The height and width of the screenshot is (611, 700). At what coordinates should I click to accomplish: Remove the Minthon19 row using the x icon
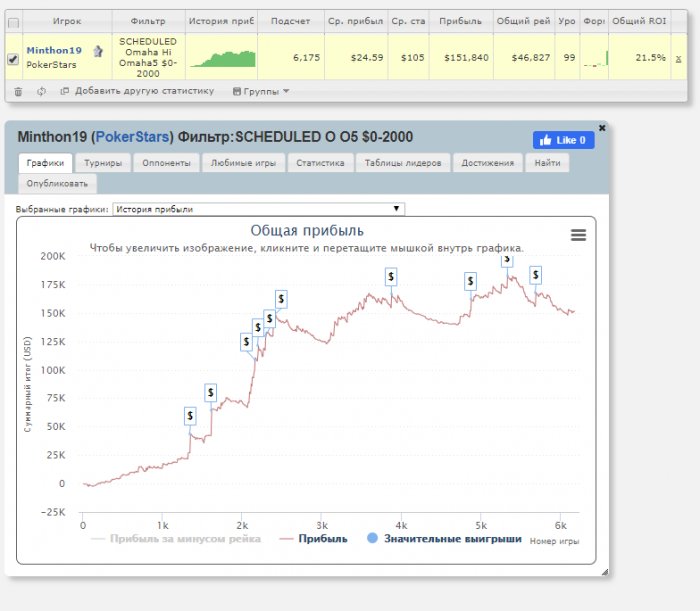[x=678, y=59]
